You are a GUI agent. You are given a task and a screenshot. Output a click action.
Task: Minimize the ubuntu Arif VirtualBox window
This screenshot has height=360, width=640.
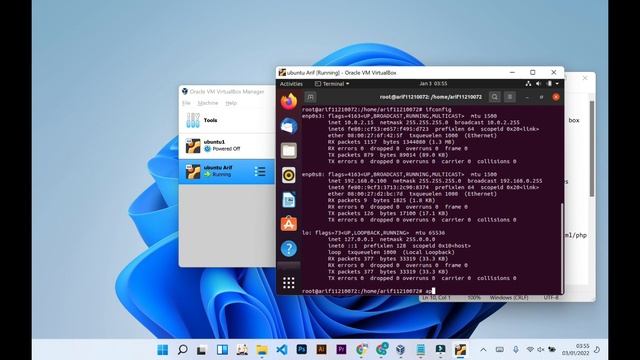(x=512, y=72)
